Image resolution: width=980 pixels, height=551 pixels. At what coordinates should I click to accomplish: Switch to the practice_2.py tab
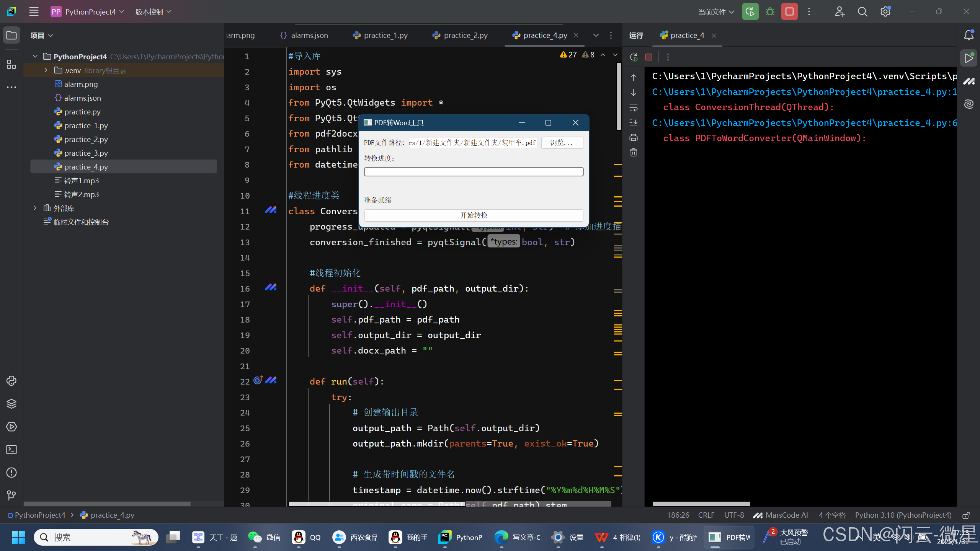460,35
